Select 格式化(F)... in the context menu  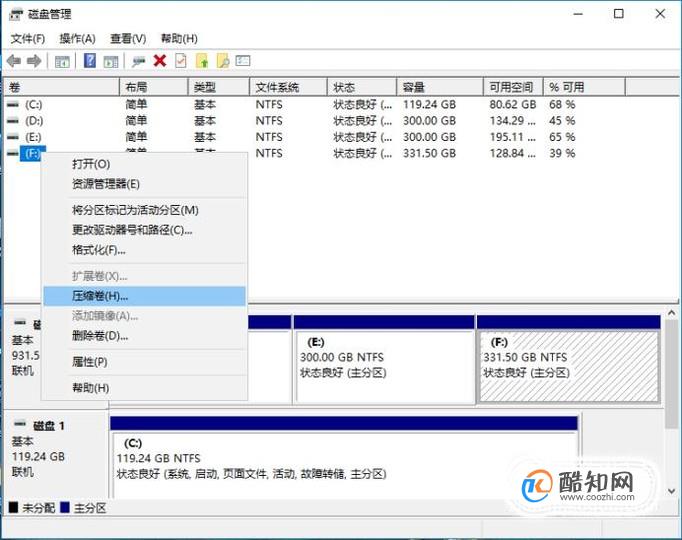[144, 250]
